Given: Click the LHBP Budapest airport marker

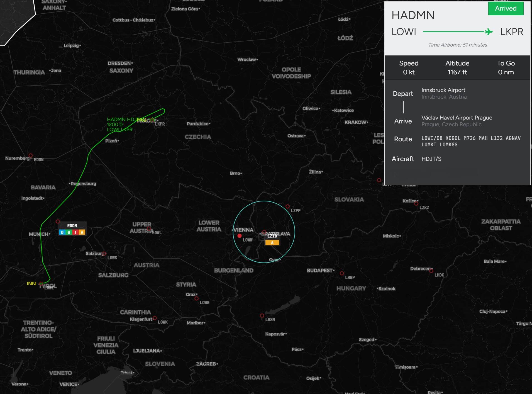Looking at the screenshot, I should click(x=342, y=273).
